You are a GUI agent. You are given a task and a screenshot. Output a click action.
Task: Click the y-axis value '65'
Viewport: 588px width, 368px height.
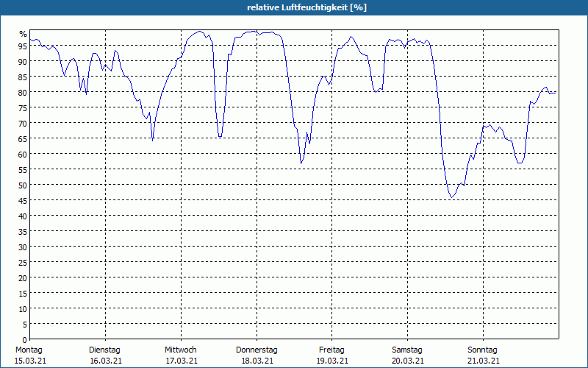coord(23,138)
